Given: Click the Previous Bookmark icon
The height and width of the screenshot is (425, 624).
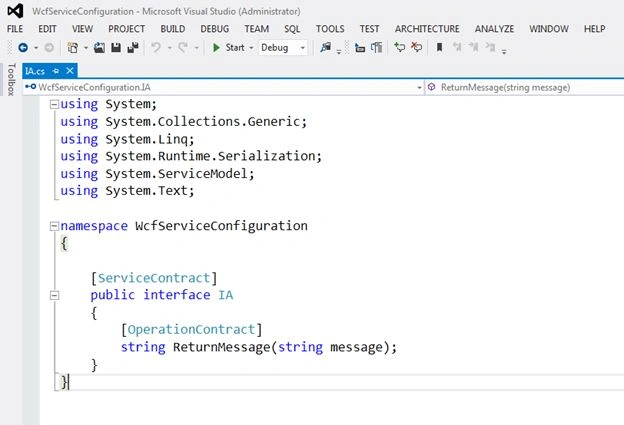Looking at the screenshot, I should (457, 48).
